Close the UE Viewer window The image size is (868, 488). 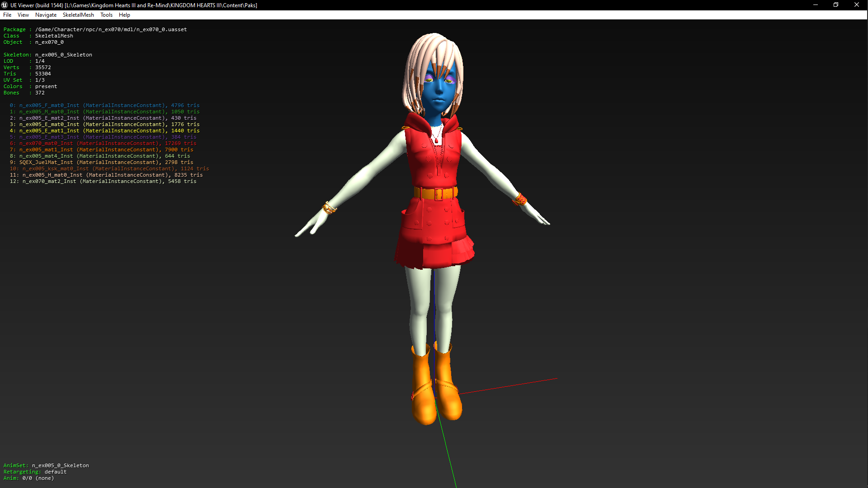tap(857, 5)
